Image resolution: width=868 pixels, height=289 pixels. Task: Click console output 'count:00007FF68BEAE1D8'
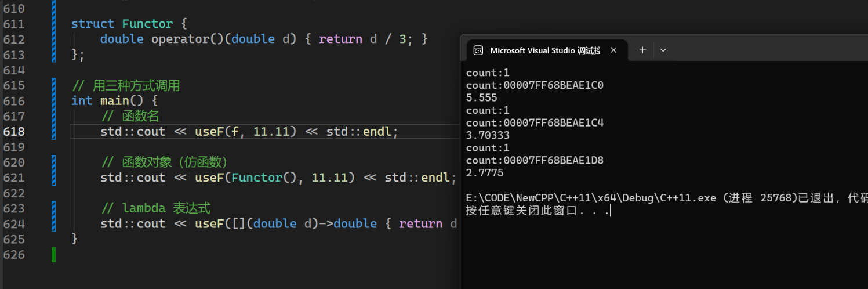click(x=535, y=160)
